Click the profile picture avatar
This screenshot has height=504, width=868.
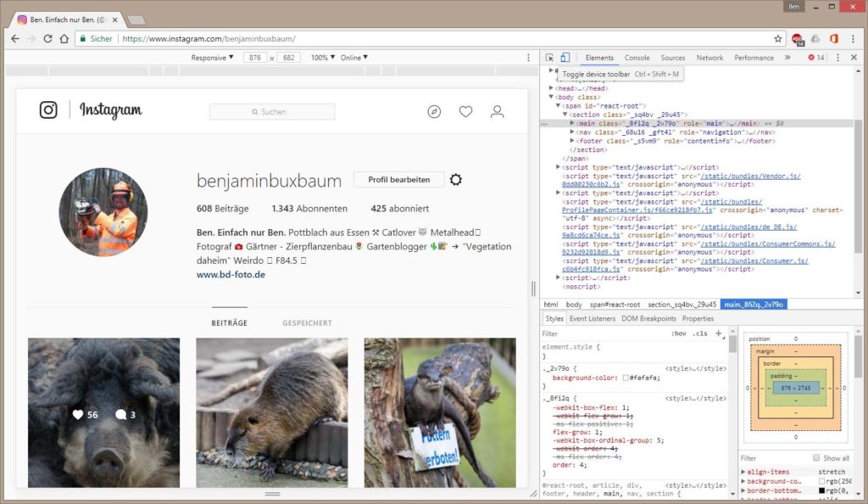point(103,212)
